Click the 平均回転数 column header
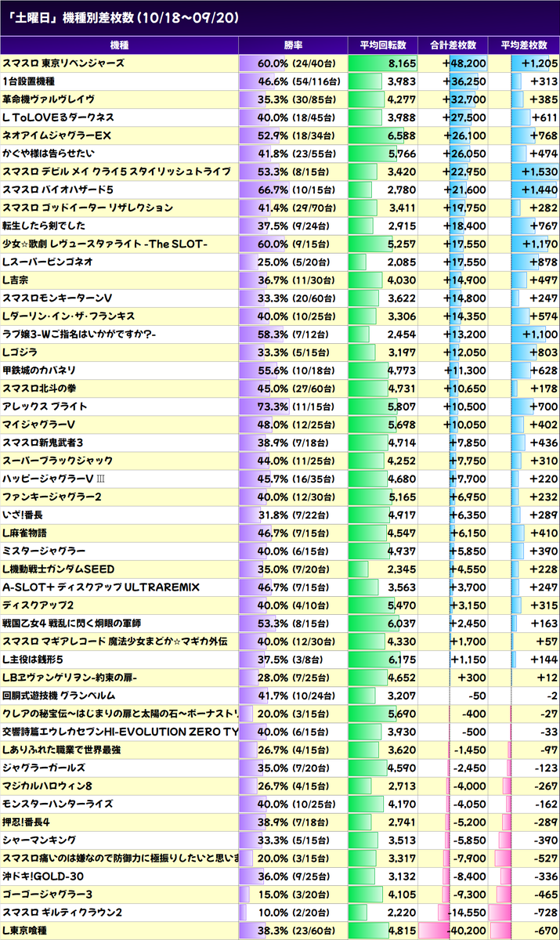This screenshot has height=940, width=560. click(x=383, y=45)
